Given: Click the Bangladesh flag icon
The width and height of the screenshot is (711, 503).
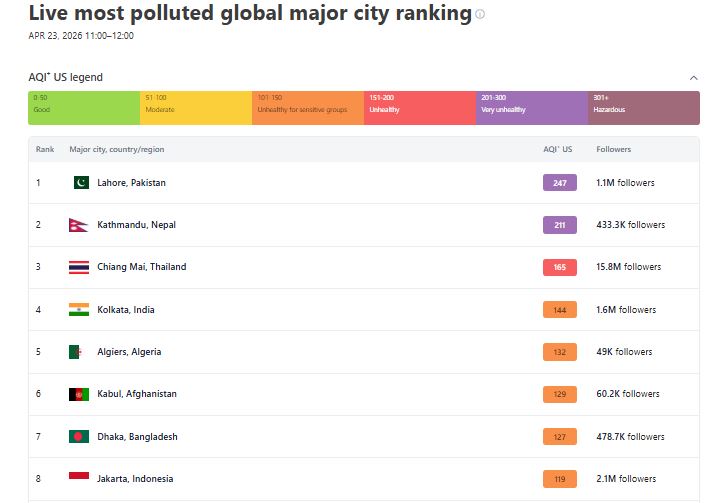Looking at the screenshot, I should pos(79,437).
